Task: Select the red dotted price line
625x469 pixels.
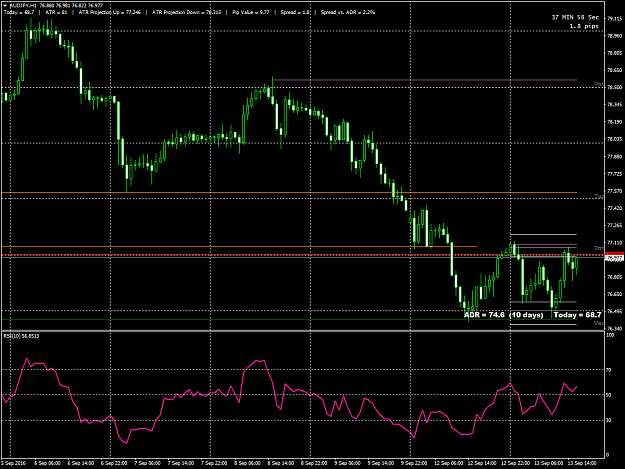Action: pyautogui.click(x=303, y=254)
